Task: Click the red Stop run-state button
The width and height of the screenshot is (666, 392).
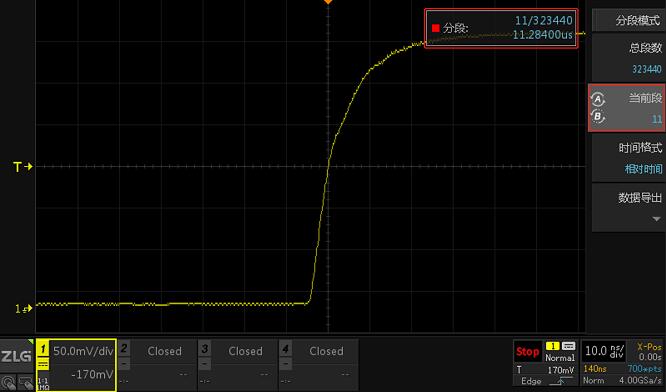Action: click(528, 352)
